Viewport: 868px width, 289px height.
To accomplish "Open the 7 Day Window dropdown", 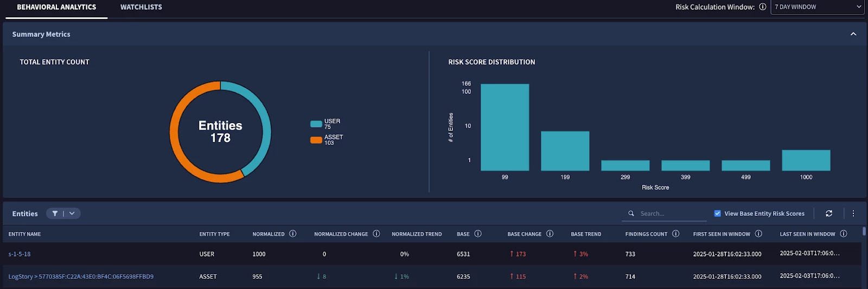I will 818,7.
